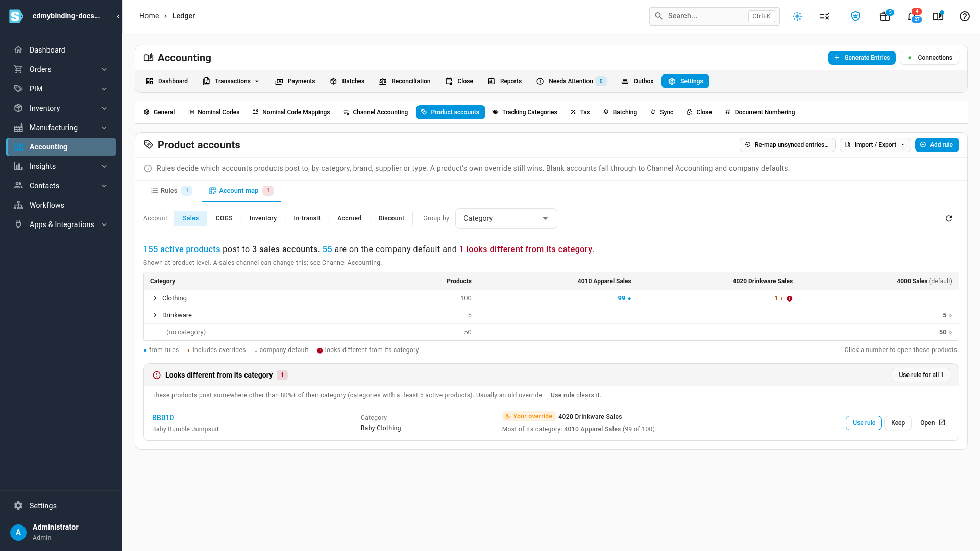
Task: Select the COGS account toggle
Action: pyautogui.click(x=224, y=218)
